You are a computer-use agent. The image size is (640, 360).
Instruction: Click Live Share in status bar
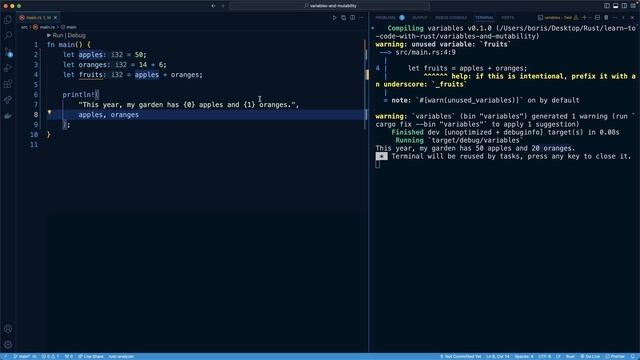coord(91,356)
